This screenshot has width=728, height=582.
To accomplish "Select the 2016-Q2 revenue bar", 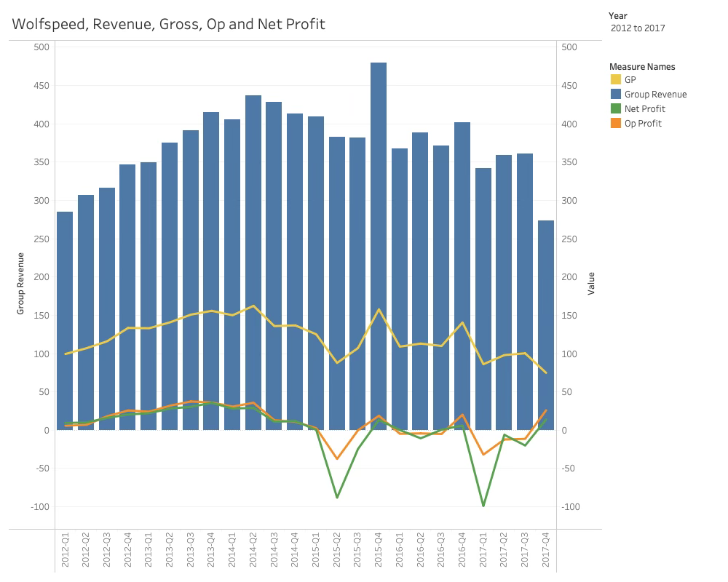I will tap(420, 282).
